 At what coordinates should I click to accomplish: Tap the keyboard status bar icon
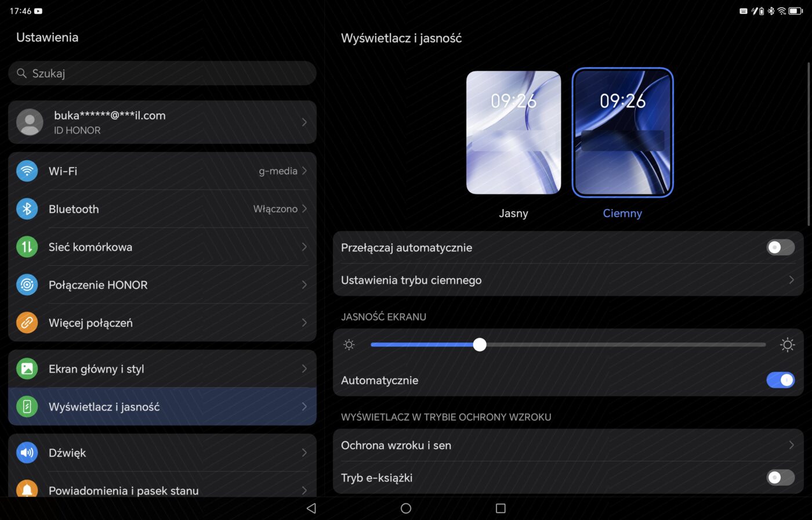[744, 10]
